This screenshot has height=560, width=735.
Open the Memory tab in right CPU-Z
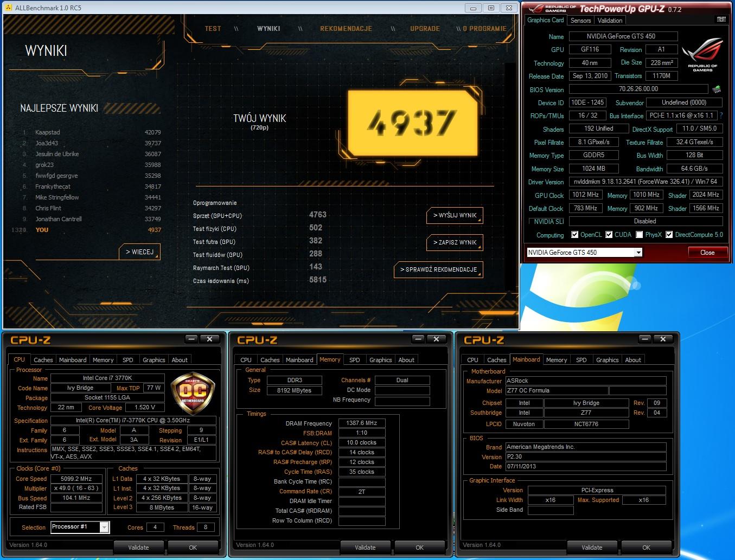pos(557,360)
